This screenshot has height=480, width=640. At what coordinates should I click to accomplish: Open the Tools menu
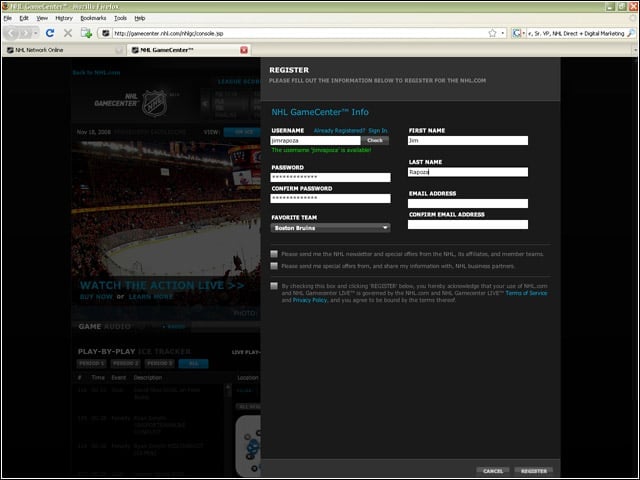(120, 18)
